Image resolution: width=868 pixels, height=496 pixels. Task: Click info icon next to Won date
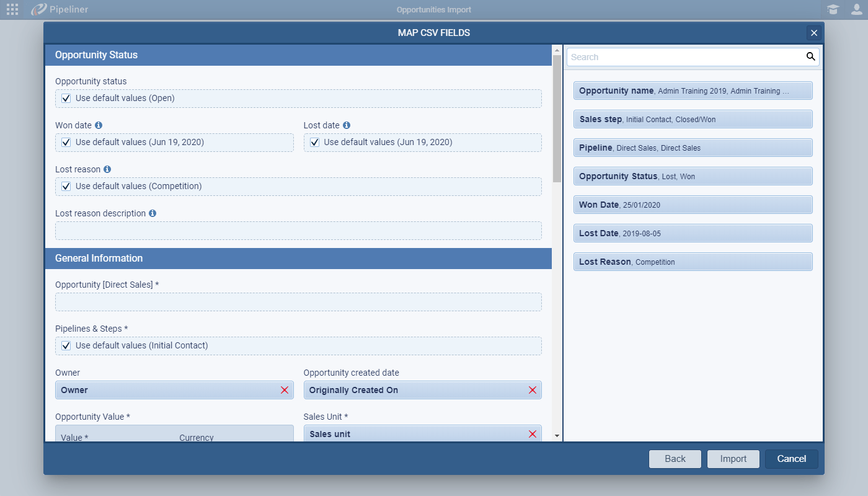point(99,125)
